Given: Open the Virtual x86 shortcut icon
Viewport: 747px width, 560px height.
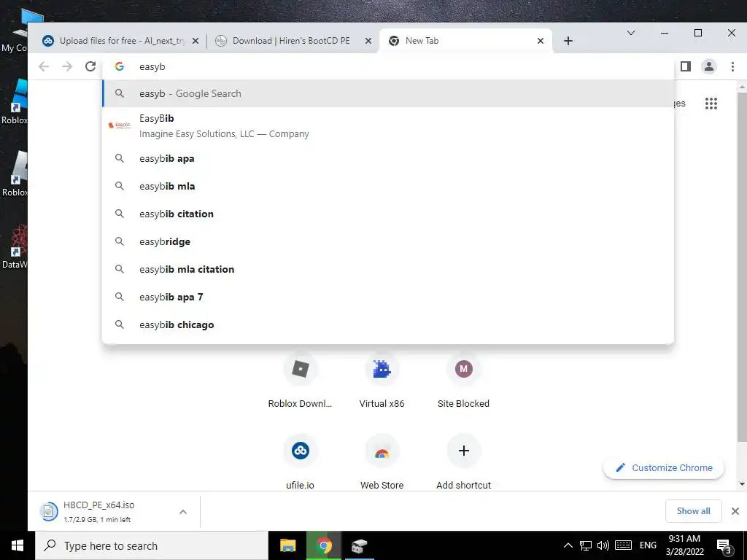Looking at the screenshot, I should click(x=382, y=369).
